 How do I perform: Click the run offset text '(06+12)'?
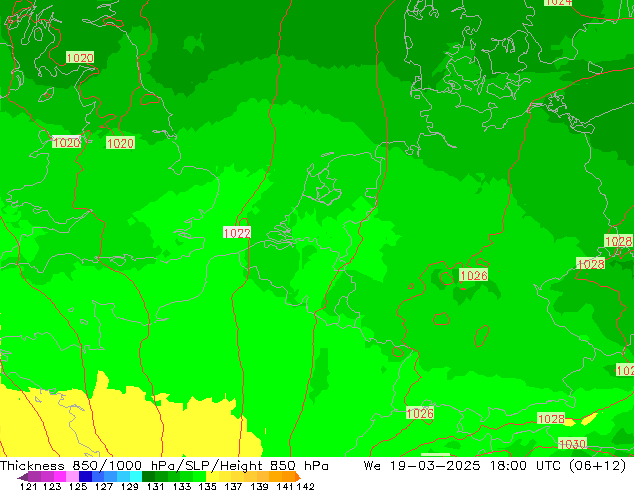point(598,466)
